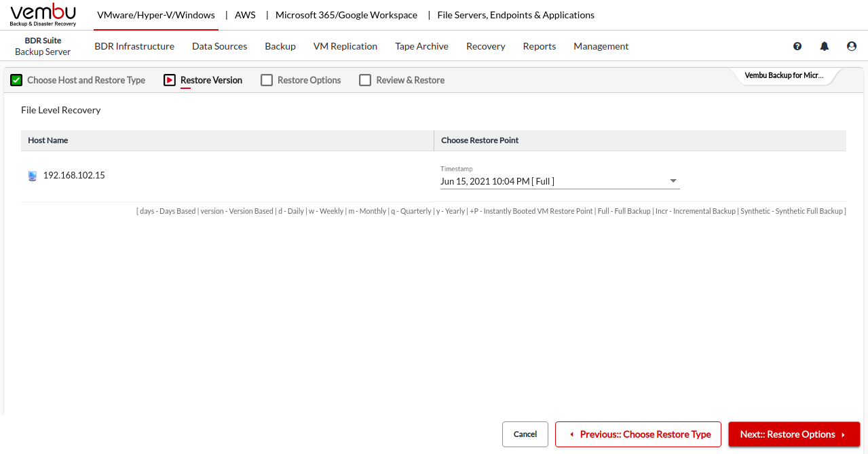Open the Tape Archive menu
This screenshot has height=454, width=868.
(421, 46)
